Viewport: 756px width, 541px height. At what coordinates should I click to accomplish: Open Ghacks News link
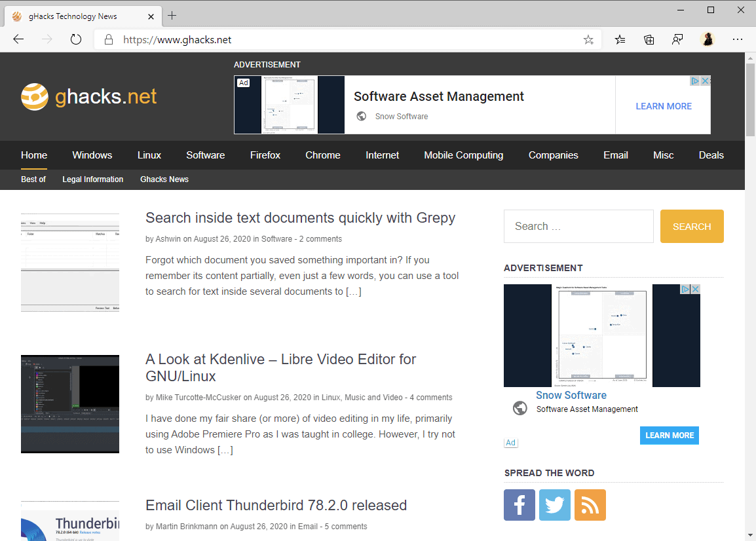[x=164, y=179]
